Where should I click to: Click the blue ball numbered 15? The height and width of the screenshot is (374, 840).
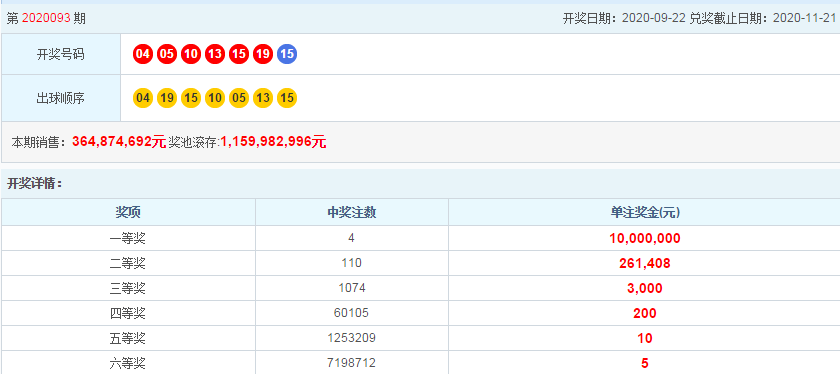tap(287, 54)
